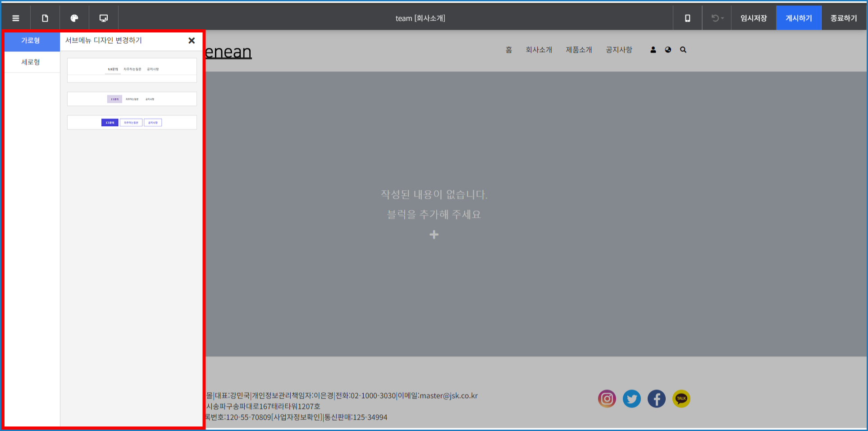Image resolution: width=868 pixels, height=431 pixels.
Task: Open the hamburger menu icon
Action: tap(16, 18)
